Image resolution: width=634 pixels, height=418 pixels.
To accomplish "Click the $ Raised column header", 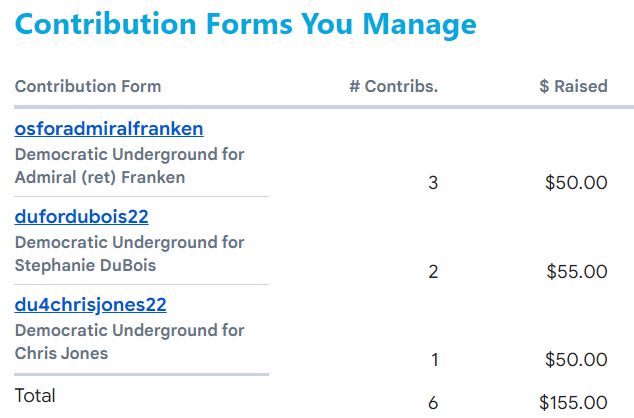I will point(573,86).
